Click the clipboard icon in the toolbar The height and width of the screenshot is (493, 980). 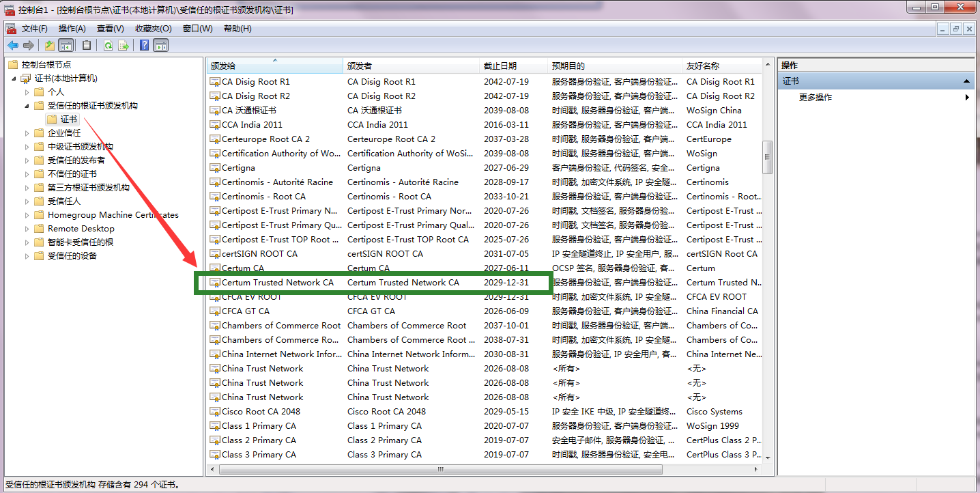pyautogui.click(x=87, y=46)
